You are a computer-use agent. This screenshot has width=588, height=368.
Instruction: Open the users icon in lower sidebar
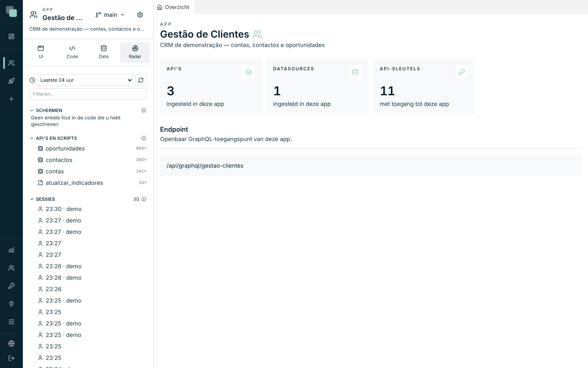(x=11, y=268)
